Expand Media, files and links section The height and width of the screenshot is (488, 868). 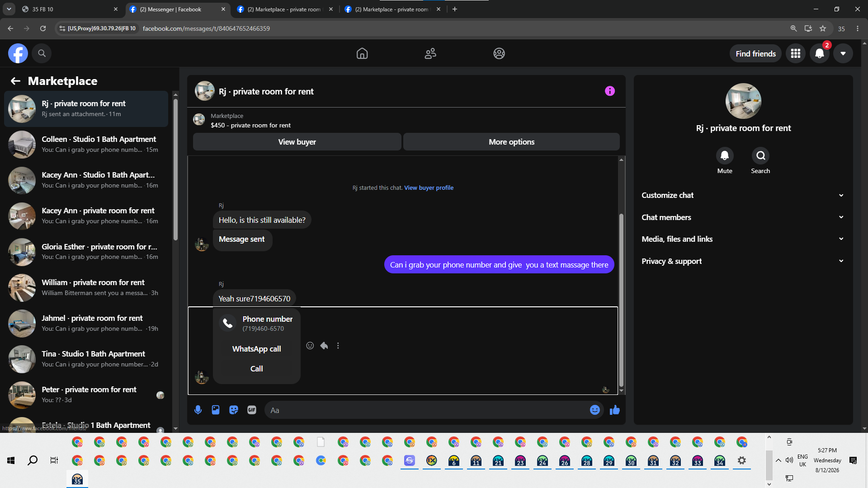743,239
